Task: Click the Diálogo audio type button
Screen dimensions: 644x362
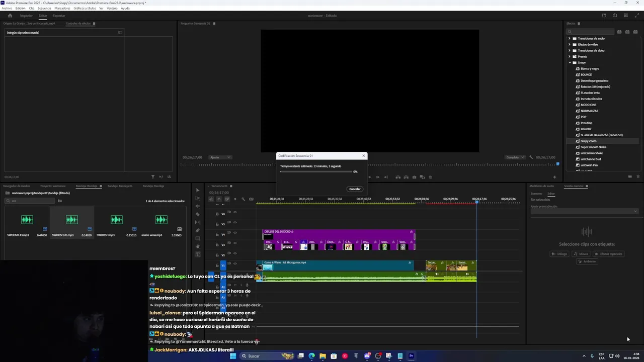Action: (559, 254)
